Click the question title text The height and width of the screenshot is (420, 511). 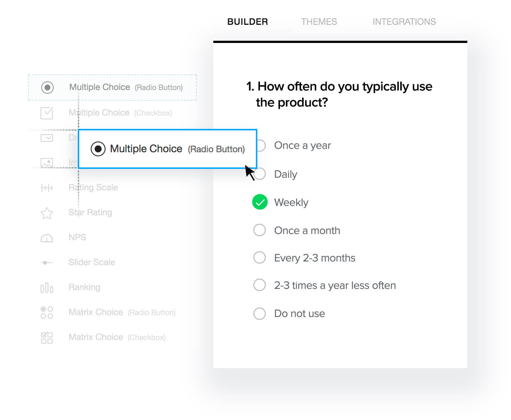pyautogui.click(x=339, y=94)
